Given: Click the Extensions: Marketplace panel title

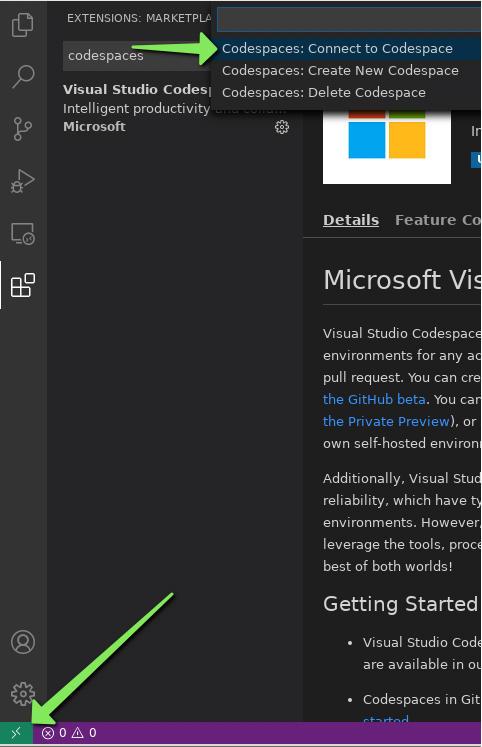Looking at the screenshot, I should click(x=140, y=18).
